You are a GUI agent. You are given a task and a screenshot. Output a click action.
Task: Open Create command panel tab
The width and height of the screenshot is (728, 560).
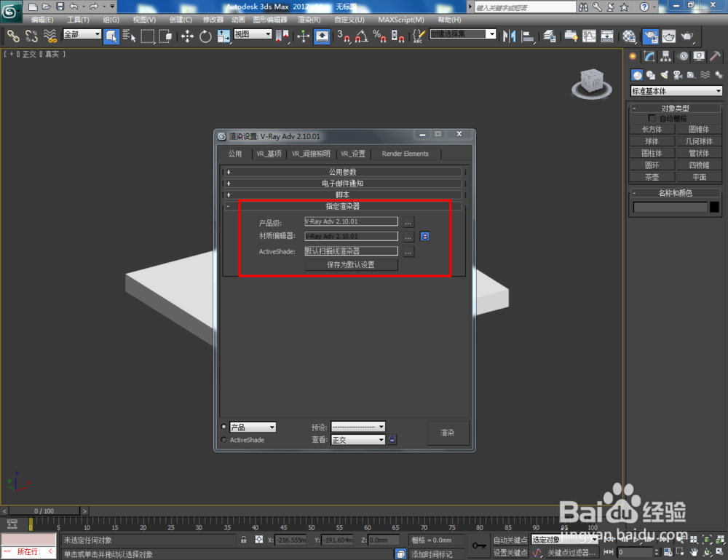(x=633, y=56)
